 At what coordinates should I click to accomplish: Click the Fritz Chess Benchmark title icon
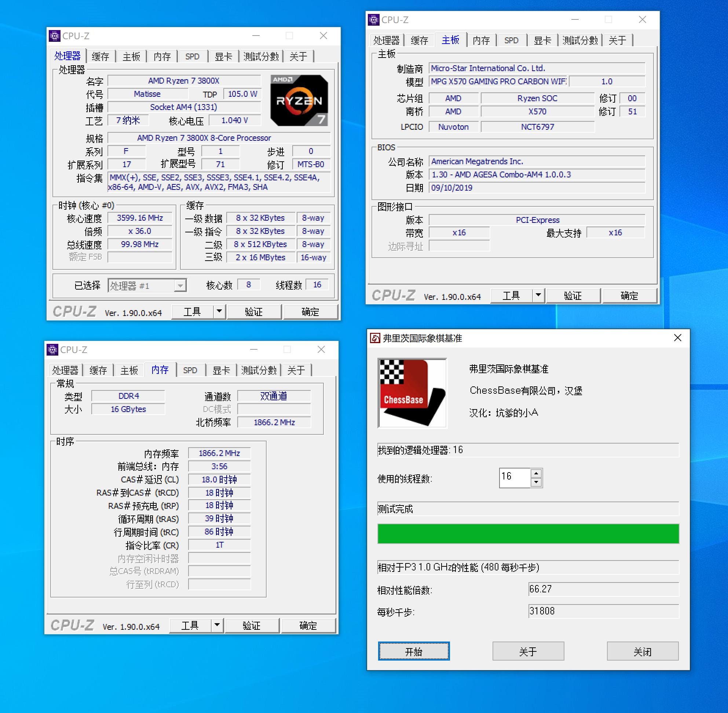[375, 338]
